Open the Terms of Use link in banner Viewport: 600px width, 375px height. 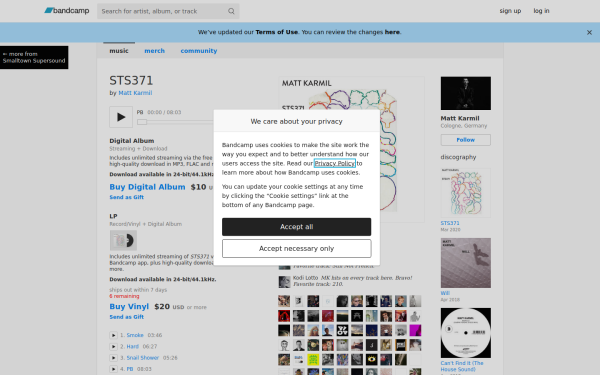click(277, 32)
